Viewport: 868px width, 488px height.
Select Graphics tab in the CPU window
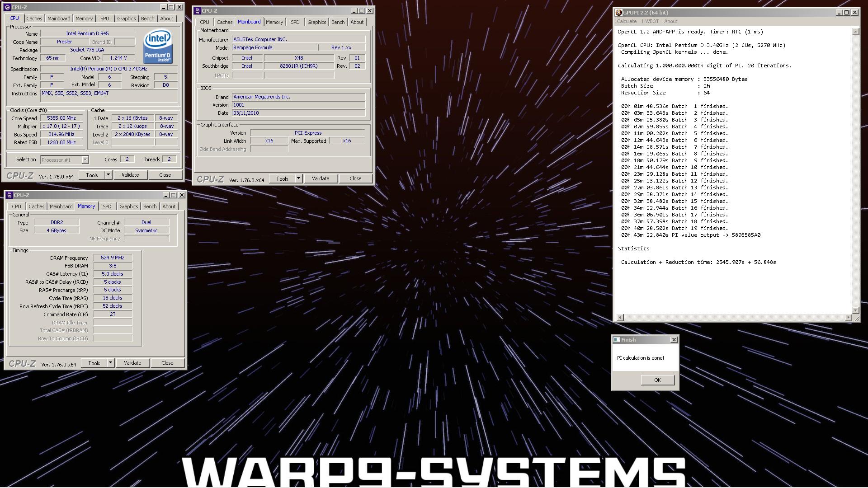tap(126, 19)
